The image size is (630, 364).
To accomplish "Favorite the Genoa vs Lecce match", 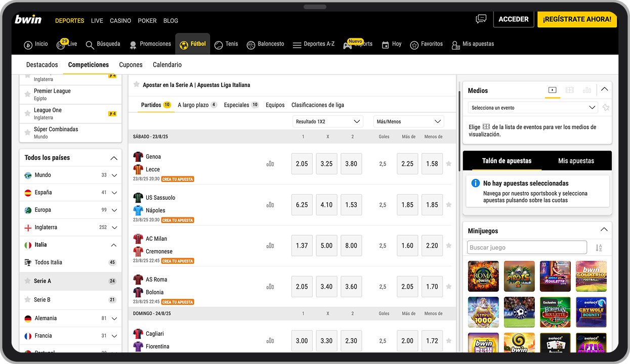I will coord(448,164).
